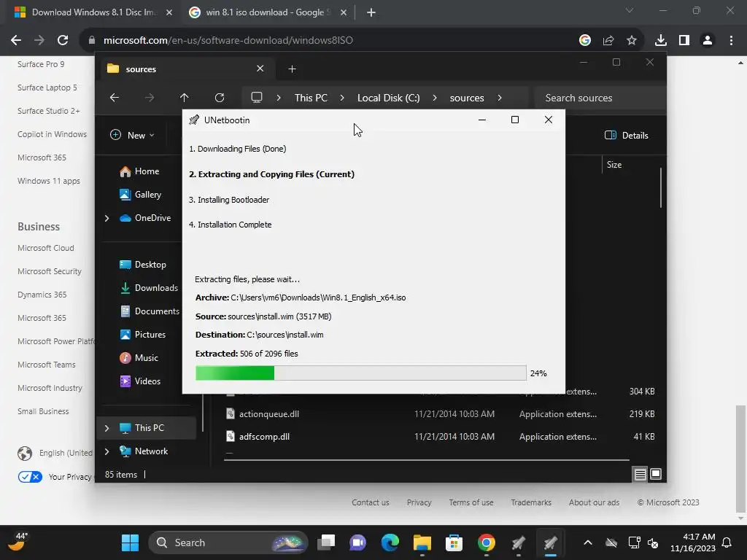This screenshot has height=560, width=747.
Task: Refresh the sources folder view
Action: 219,98
